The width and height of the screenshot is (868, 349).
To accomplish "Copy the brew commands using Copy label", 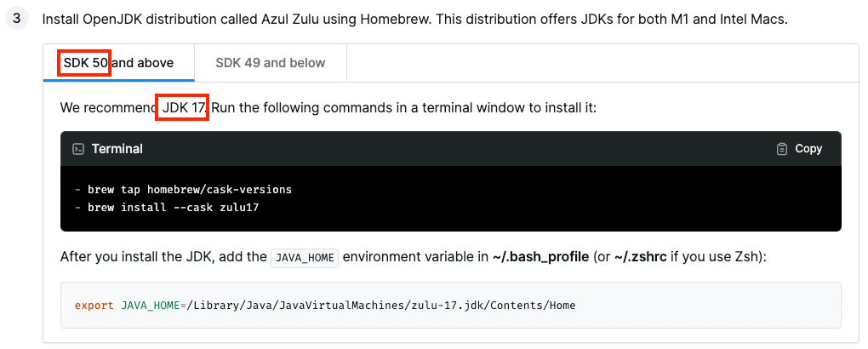I will (808, 149).
